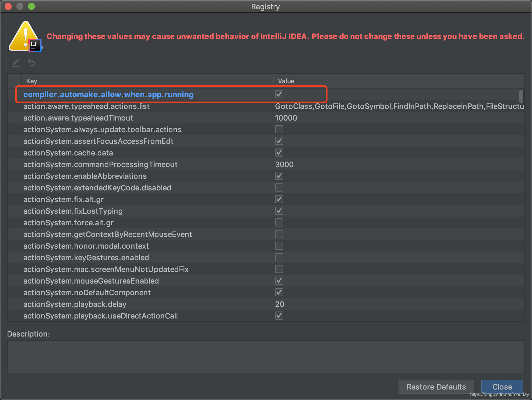Click the value 10000
The height and width of the screenshot is (400, 532).
pos(286,118)
